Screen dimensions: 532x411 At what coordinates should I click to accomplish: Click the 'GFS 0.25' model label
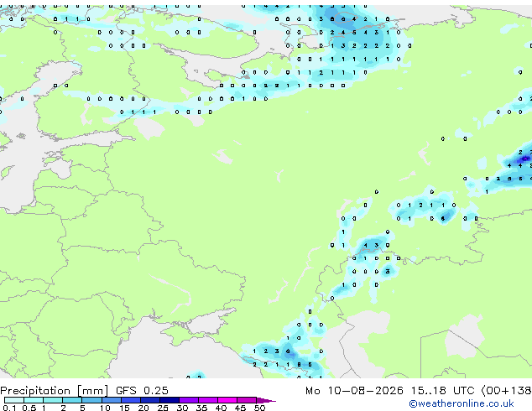click(142, 391)
